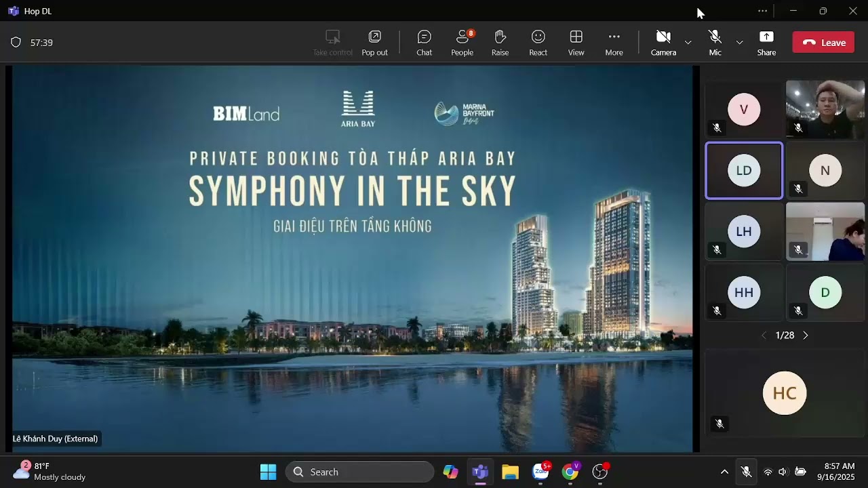Open File Explorer from the taskbar
Viewport: 868px width, 488px height.
(x=510, y=472)
